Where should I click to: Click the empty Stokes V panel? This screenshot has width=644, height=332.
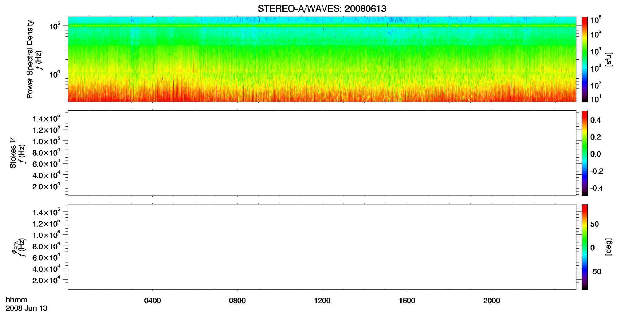(322, 153)
